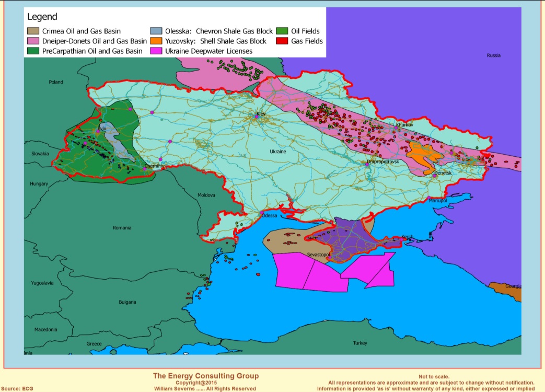Click the Mariupol city label
Image resolution: width=545 pixels, height=392 pixels.
(x=438, y=201)
